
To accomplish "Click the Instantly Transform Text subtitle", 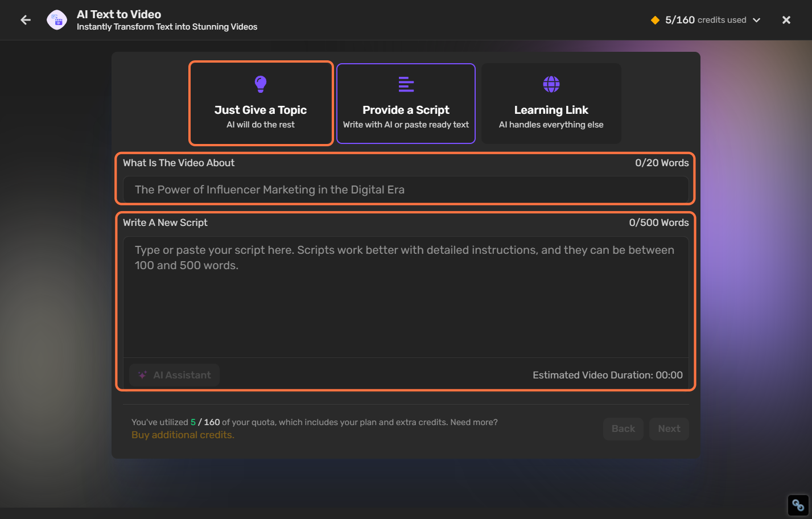I will coord(167,27).
